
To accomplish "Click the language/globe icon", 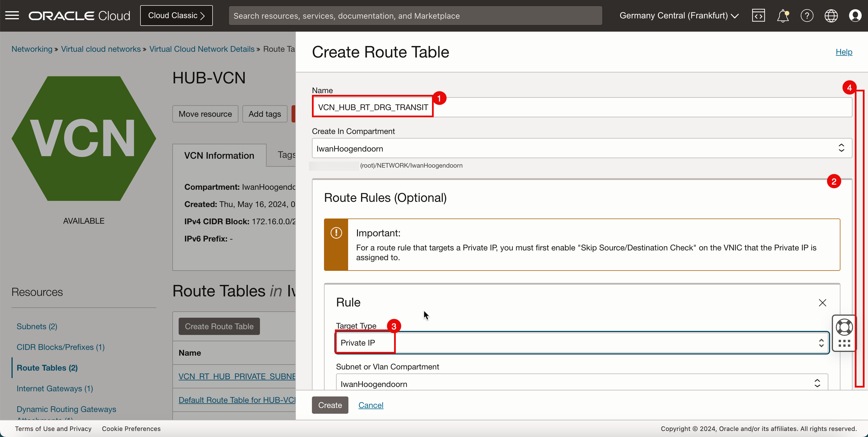I will coord(831,16).
